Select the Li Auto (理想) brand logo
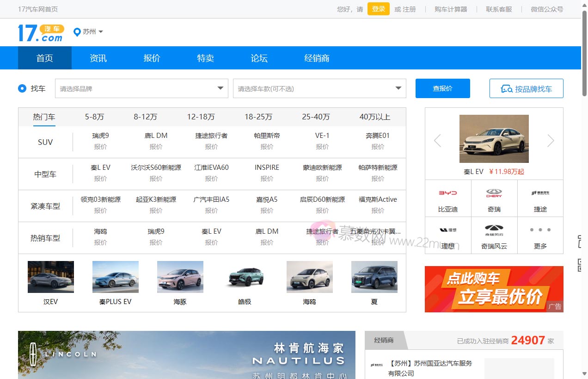The image size is (588, 379). click(447, 230)
